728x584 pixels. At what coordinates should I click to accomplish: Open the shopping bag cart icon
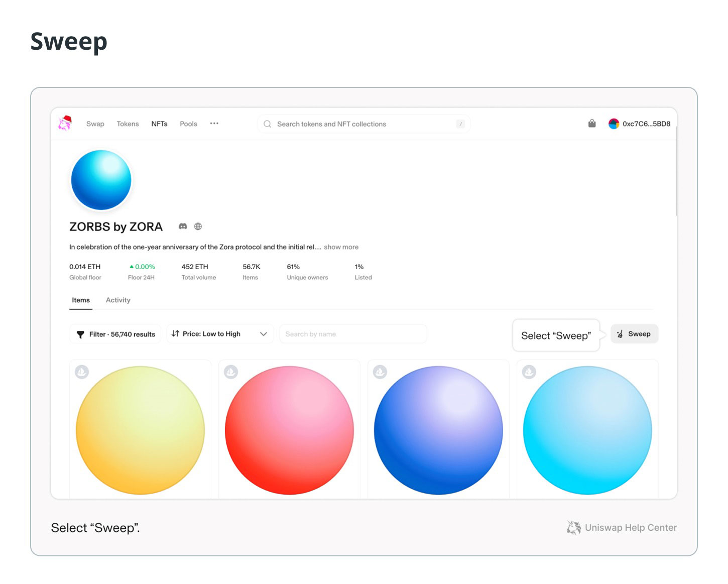click(x=592, y=124)
